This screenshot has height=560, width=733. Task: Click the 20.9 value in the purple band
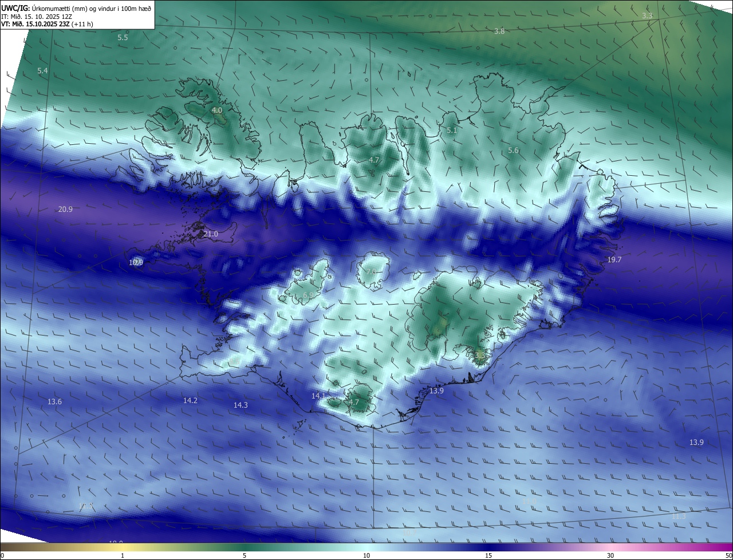pyautogui.click(x=65, y=209)
